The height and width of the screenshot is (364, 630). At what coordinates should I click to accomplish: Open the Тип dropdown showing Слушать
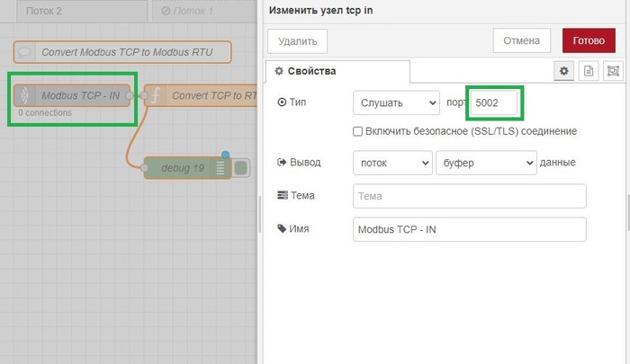coord(396,103)
